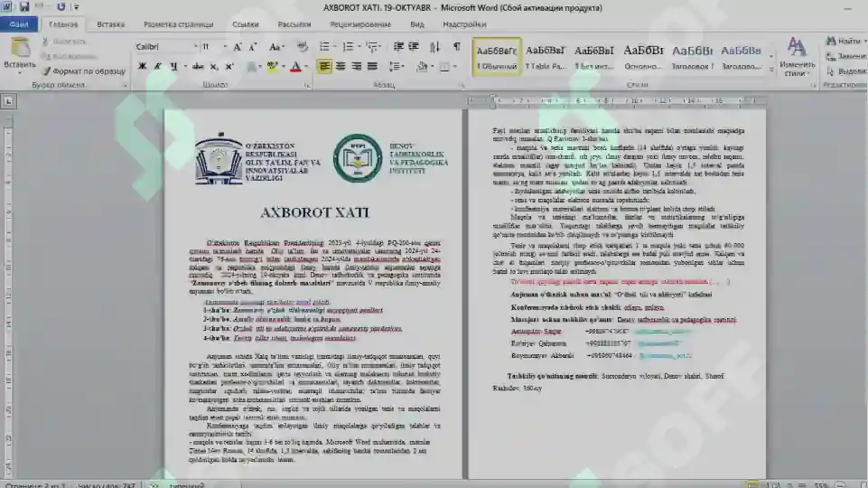Apply a bulleted list
Screen dimensions: 868x488
(x=325, y=47)
